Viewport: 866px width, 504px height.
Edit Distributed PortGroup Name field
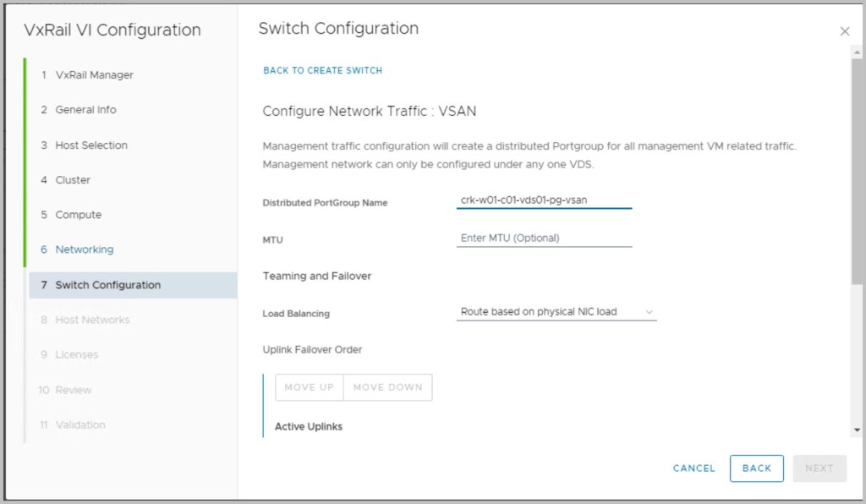point(543,200)
